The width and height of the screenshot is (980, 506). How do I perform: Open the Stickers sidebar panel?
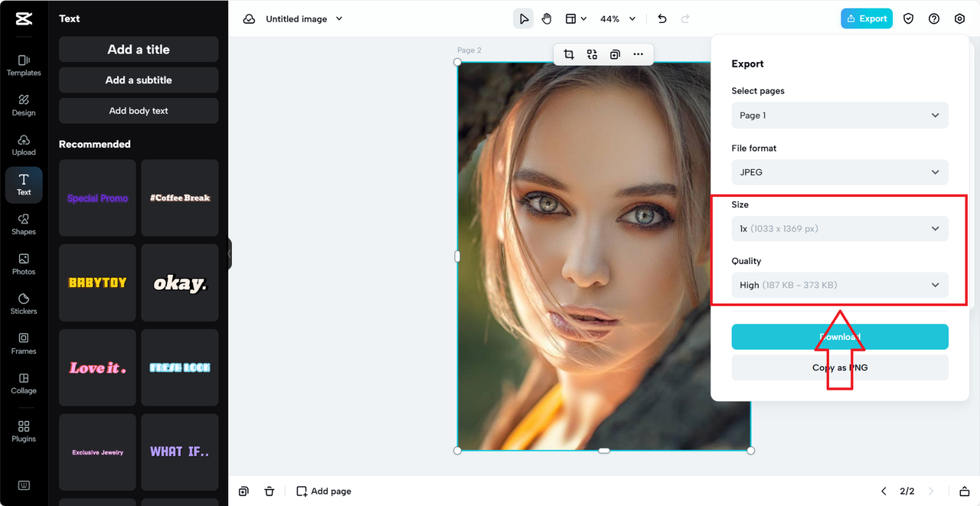coord(24,304)
